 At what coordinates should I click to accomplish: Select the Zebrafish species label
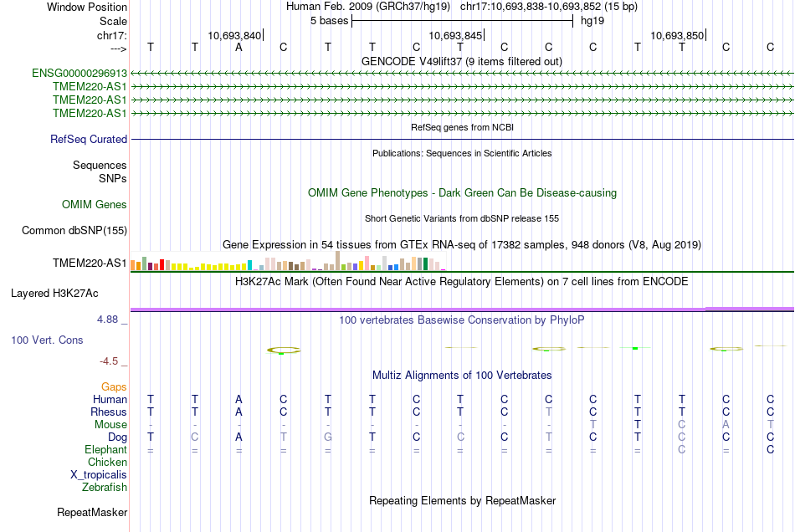[x=105, y=488]
